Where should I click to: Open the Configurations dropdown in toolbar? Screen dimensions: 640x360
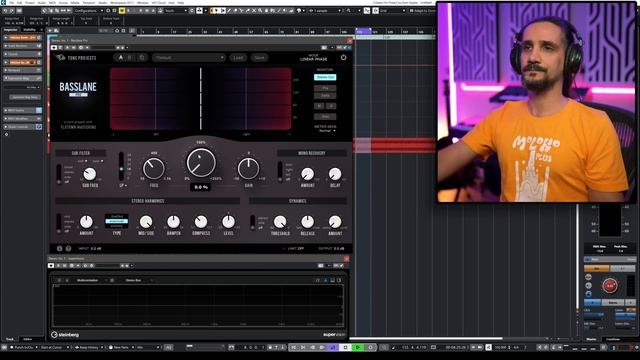(89, 11)
